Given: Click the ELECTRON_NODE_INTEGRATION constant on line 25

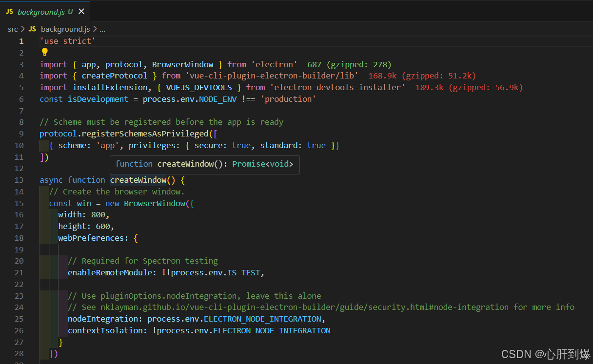Looking at the screenshot, I should [x=262, y=319].
